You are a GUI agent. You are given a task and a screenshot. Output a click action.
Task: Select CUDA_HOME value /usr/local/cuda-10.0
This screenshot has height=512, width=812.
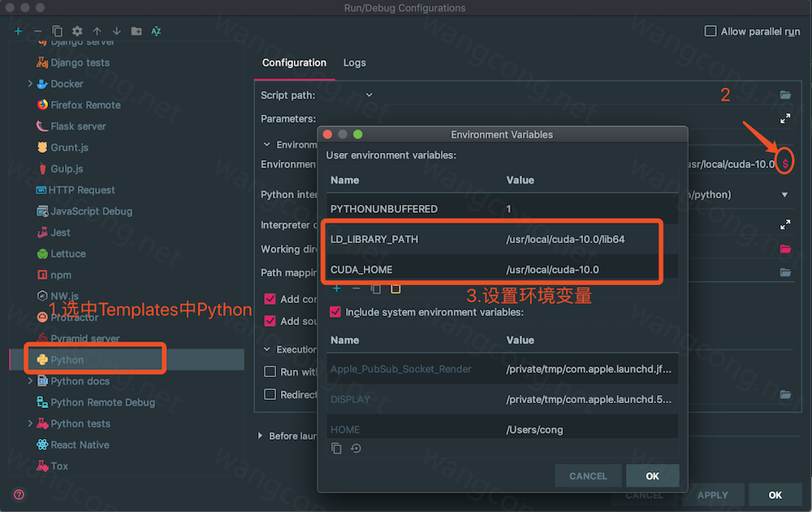[552, 270]
